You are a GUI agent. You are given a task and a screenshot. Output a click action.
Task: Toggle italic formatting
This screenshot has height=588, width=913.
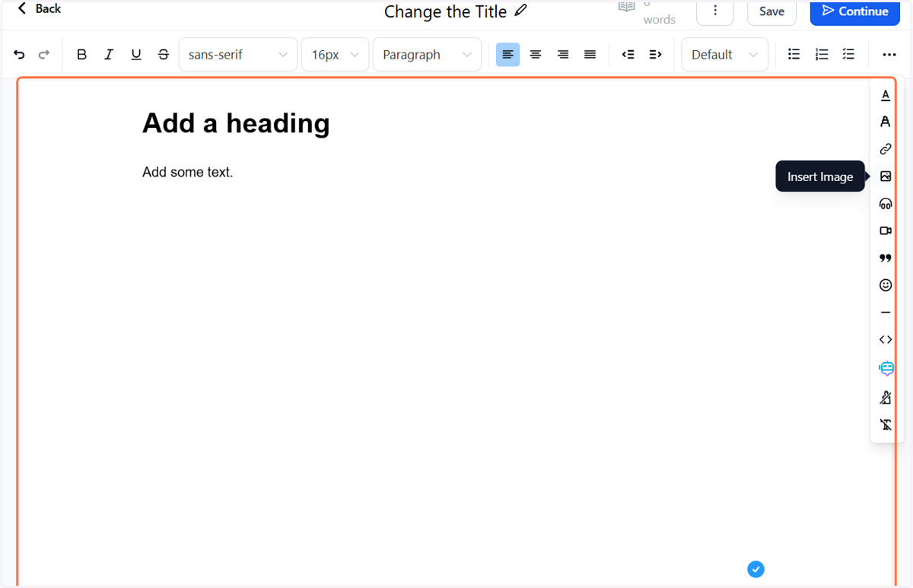(x=109, y=55)
